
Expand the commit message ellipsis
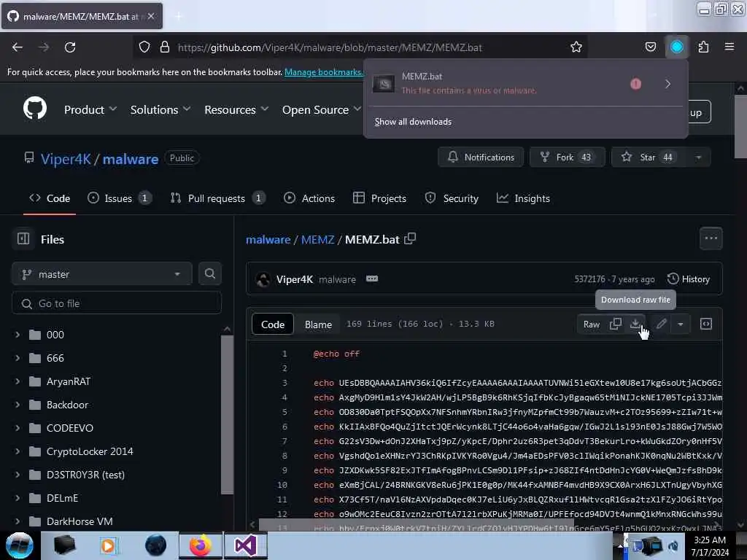click(372, 279)
